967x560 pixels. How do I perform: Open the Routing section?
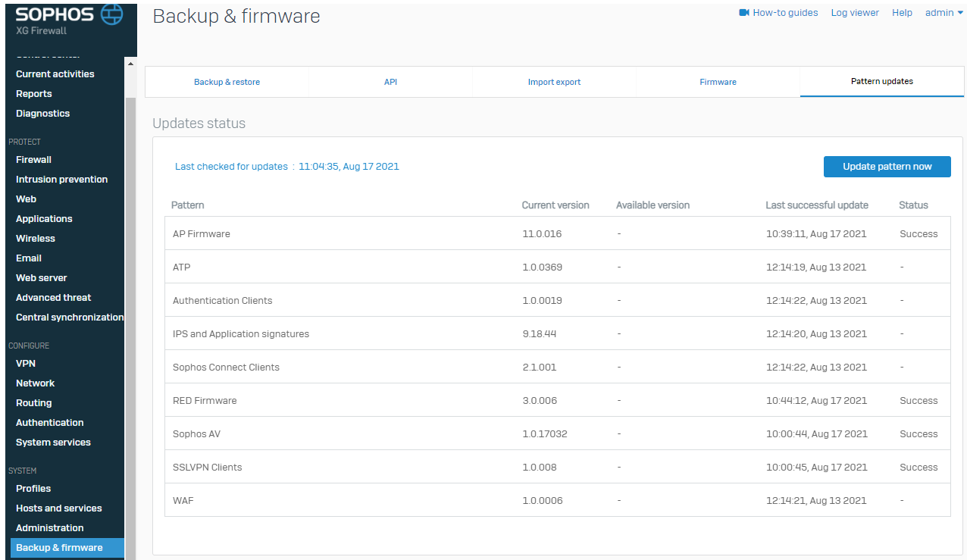pyautogui.click(x=34, y=403)
